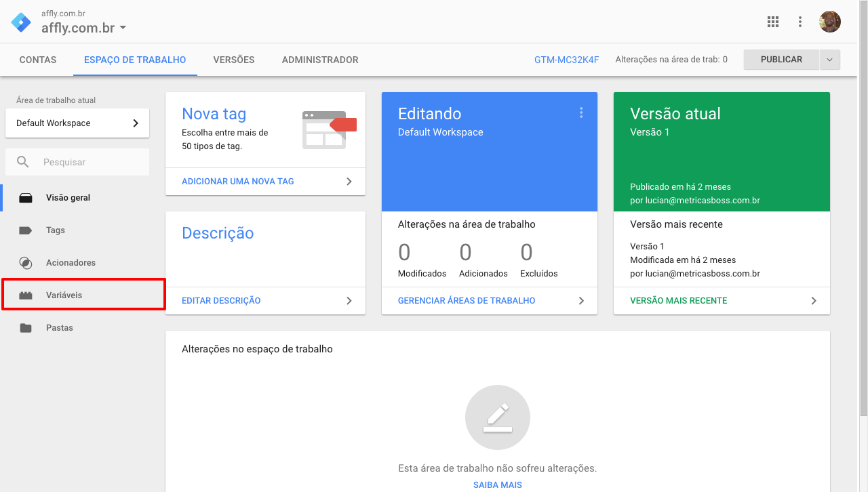Open the three-dot options menu in header
Image resolution: width=868 pixels, height=492 pixels.
(x=800, y=22)
